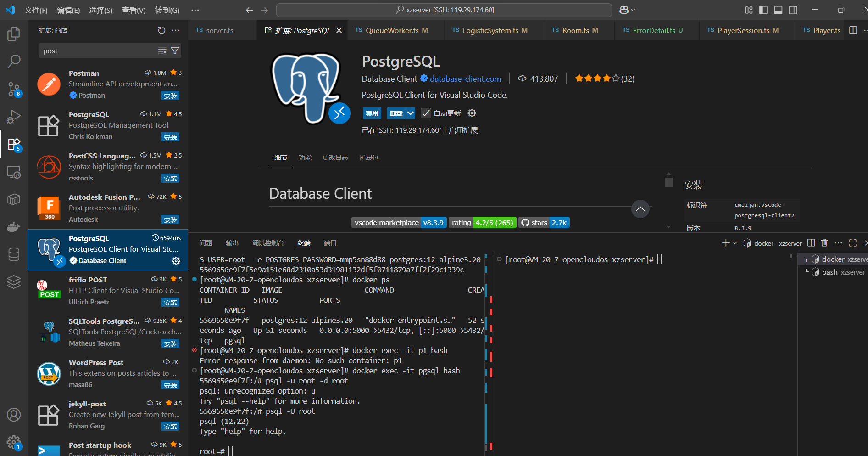The image size is (868, 456).
Task: Select the 更改日志 tab
Action: click(x=335, y=158)
